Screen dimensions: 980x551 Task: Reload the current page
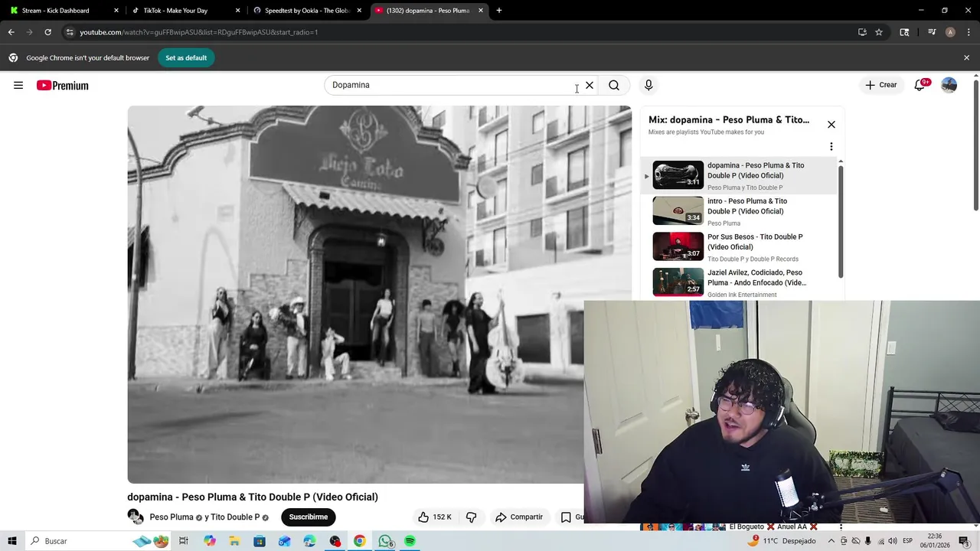pos(47,32)
